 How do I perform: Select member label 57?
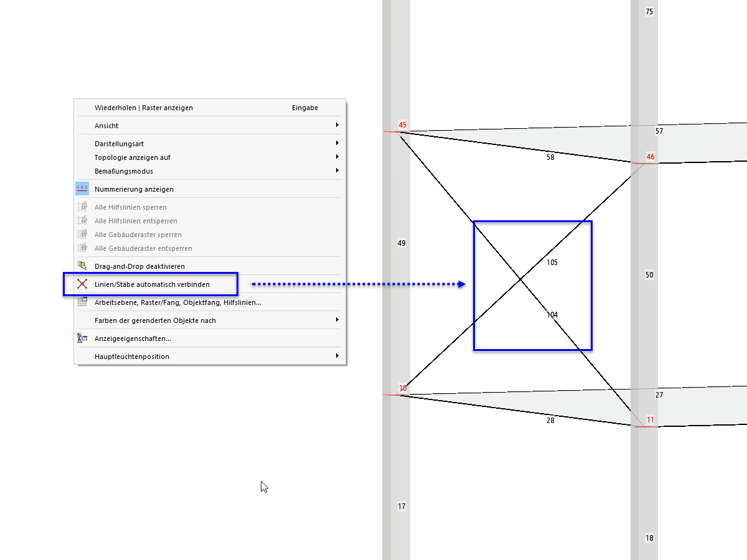coord(659,131)
